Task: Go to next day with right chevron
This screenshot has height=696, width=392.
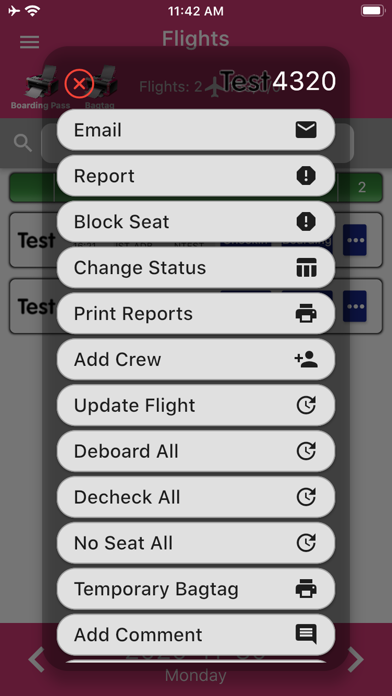Action: [x=356, y=660]
